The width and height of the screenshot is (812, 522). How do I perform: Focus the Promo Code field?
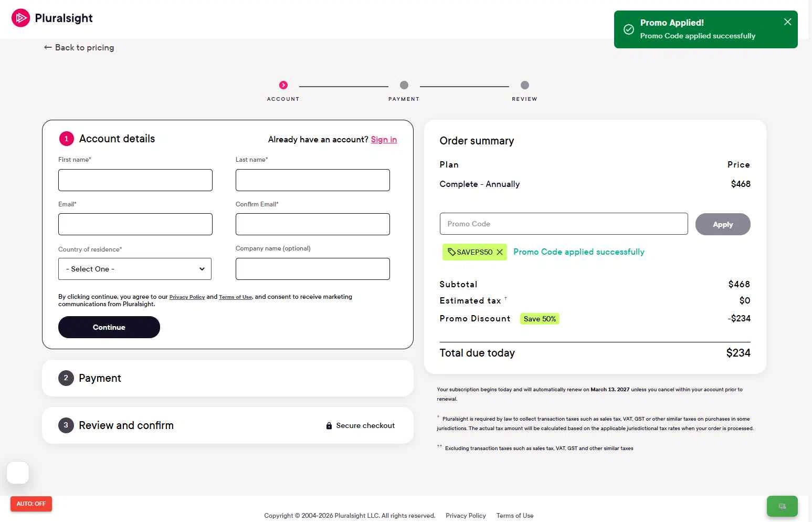point(564,224)
